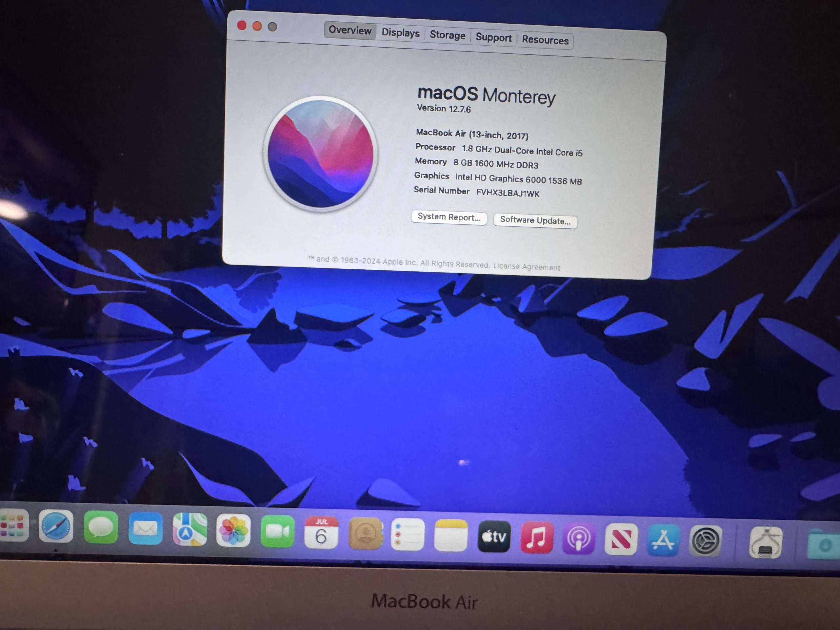Launch Maps from the Dock
Screen dimensions: 840x630
tap(190, 529)
